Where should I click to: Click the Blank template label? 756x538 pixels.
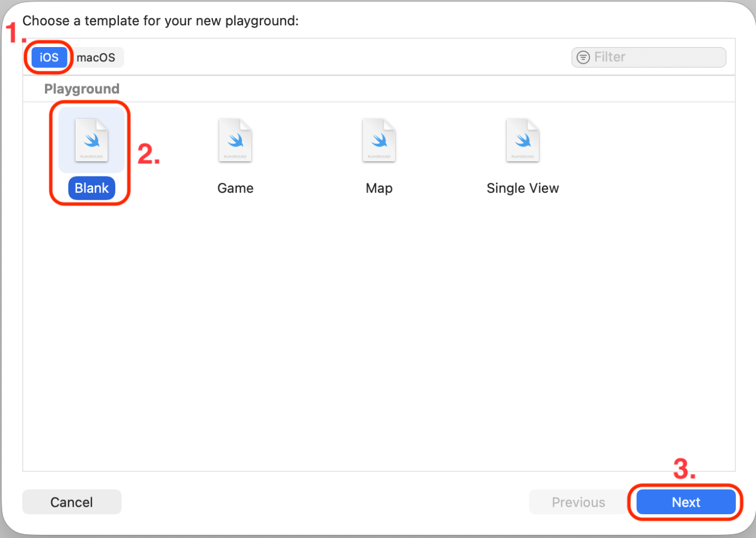click(91, 188)
